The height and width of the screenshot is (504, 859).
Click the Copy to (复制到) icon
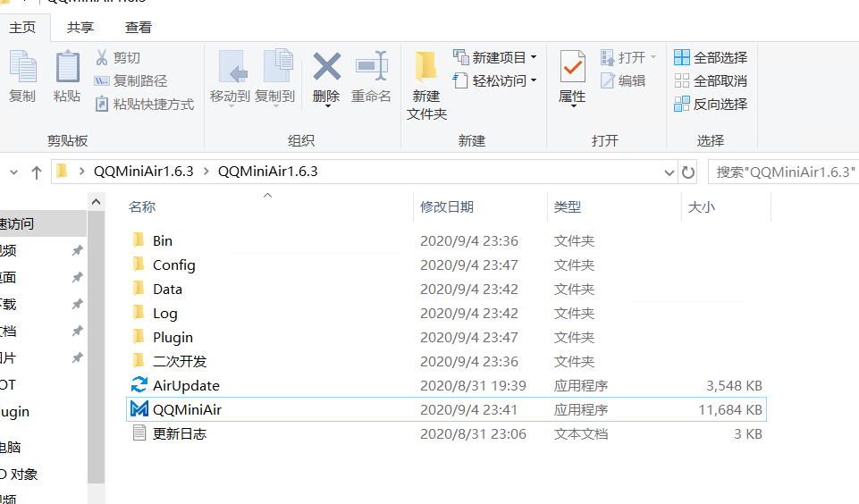278,67
